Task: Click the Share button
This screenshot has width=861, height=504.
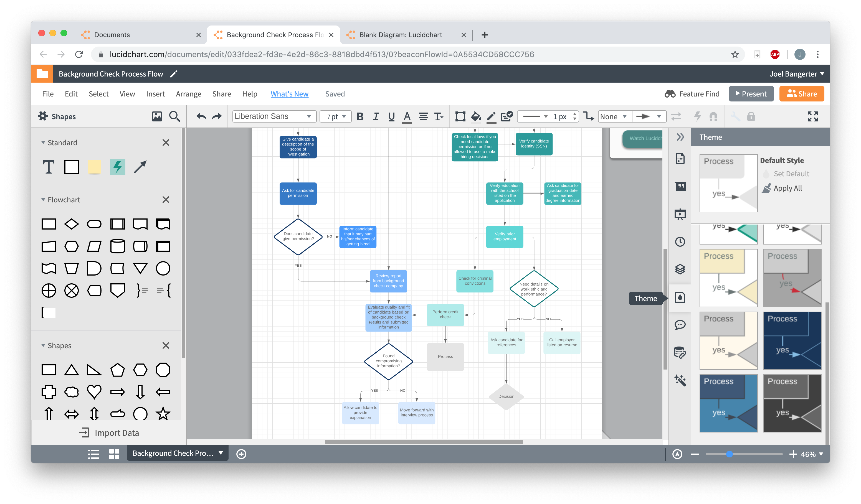Action: pyautogui.click(x=802, y=93)
